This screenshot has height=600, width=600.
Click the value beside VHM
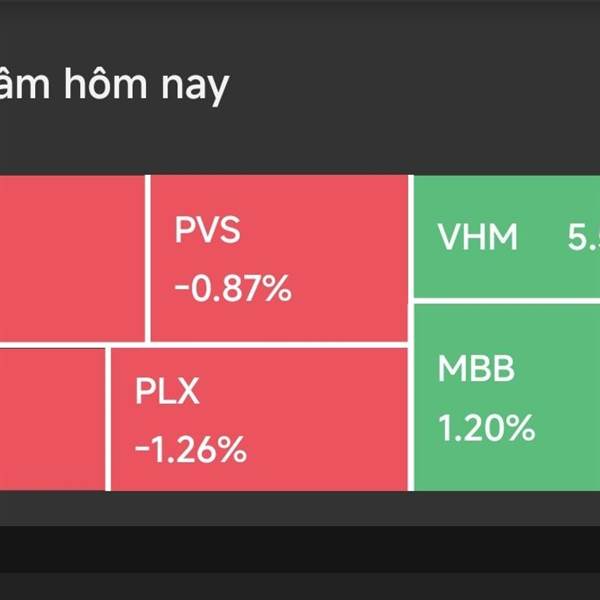583,238
